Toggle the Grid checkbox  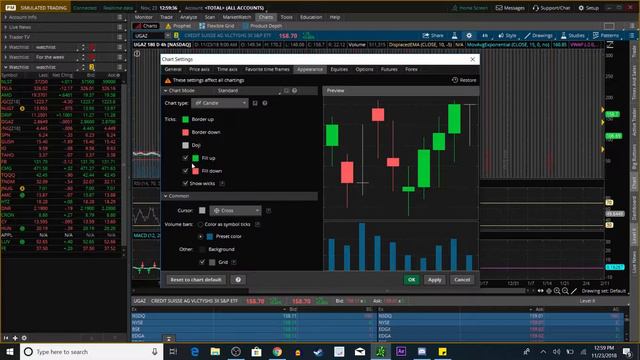pyautogui.click(x=202, y=262)
